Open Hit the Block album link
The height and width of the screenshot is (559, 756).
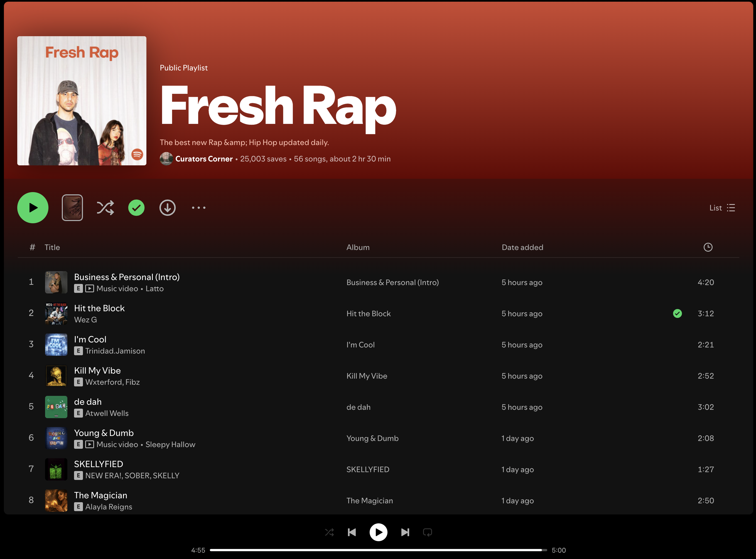click(x=368, y=314)
